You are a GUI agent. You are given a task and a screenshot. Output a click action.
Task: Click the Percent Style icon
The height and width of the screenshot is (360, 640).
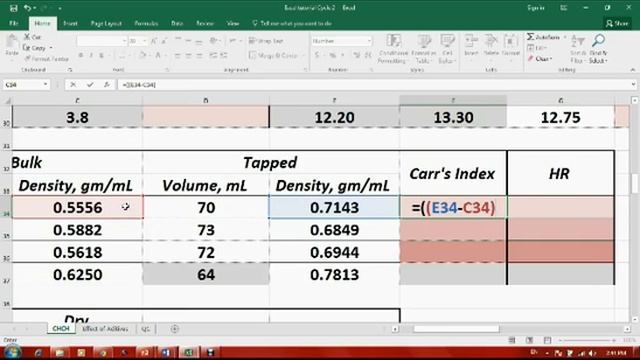[x=333, y=55]
